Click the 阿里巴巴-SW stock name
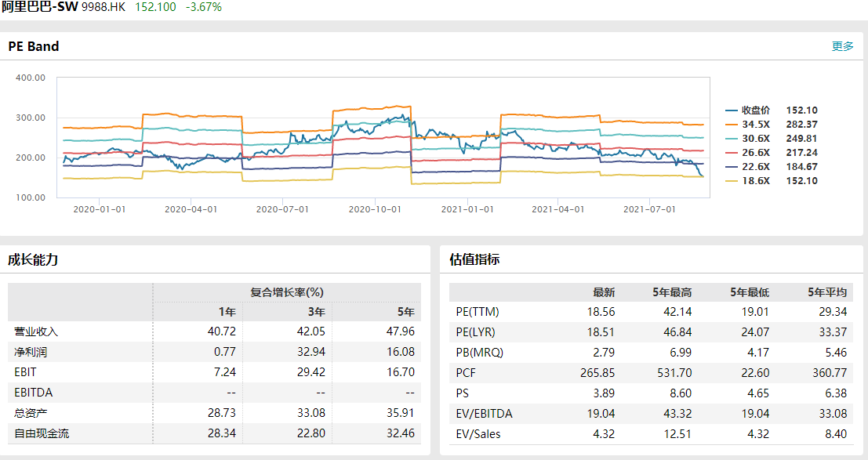 [x=40, y=7]
